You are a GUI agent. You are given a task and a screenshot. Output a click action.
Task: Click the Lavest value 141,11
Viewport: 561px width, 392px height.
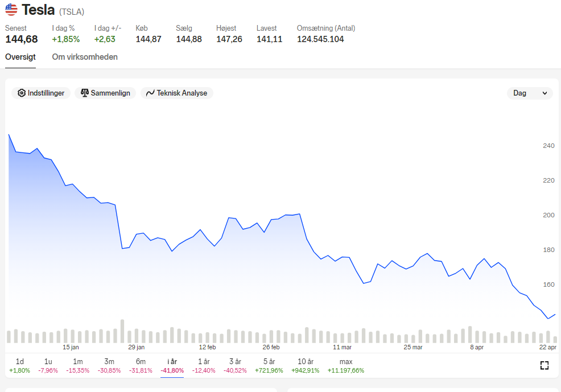click(x=270, y=39)
